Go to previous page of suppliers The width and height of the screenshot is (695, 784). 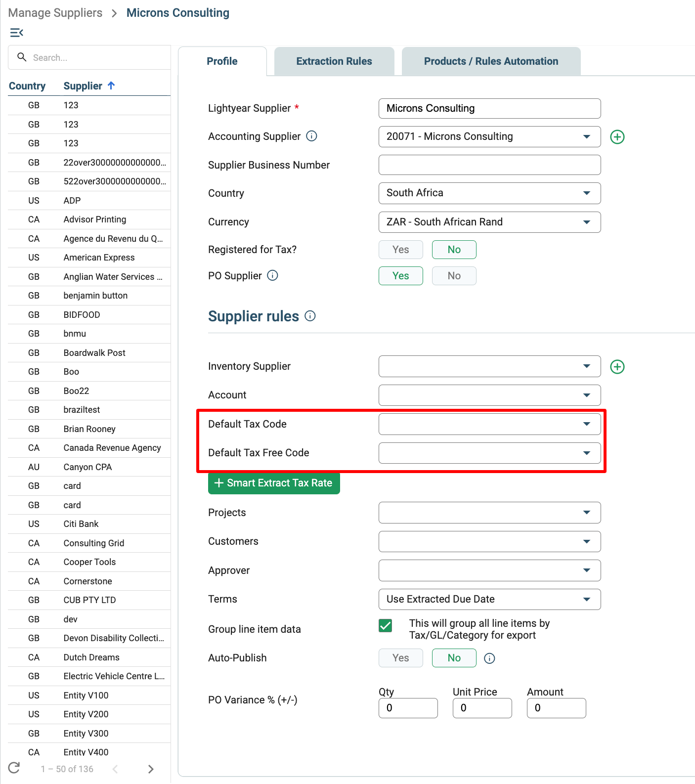coord(115,769)
